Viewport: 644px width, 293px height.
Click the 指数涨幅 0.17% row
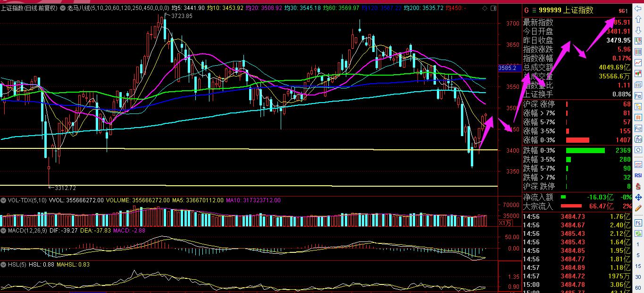coord(577,59)
